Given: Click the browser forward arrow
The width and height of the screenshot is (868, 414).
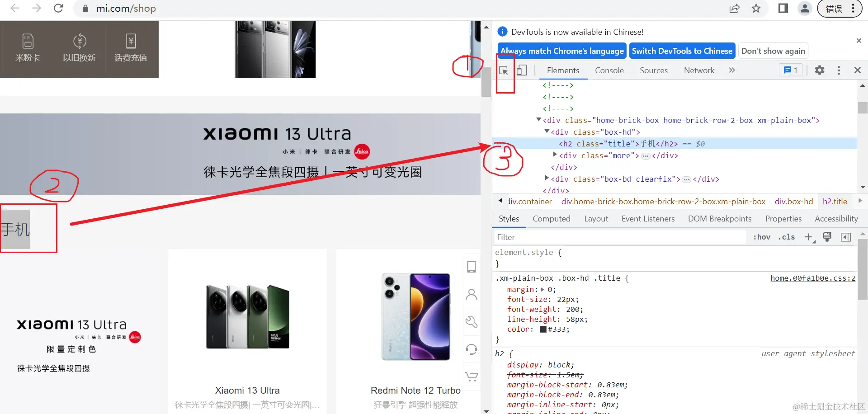Looking at the screenshot, I should (x=37, y=8).
